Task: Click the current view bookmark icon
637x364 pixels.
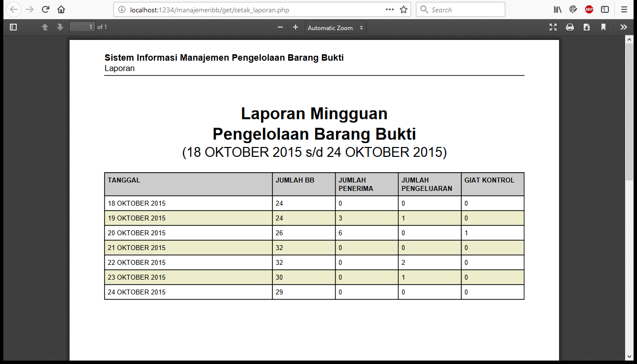Action: point(603,28)
